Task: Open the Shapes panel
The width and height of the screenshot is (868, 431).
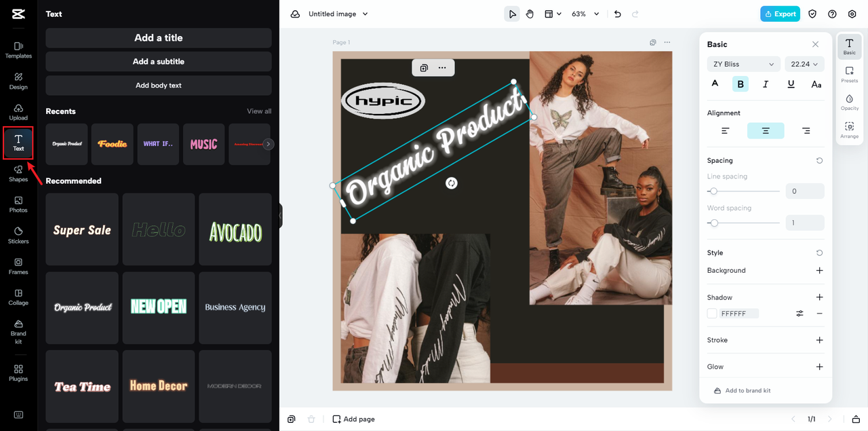Action: tap(18, 174)
